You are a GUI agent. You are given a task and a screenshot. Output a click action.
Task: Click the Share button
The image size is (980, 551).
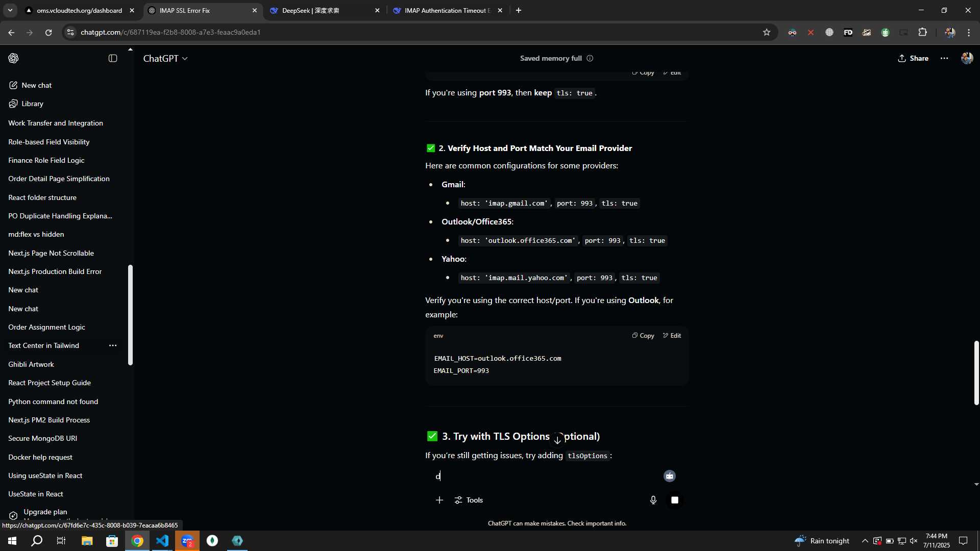pyautogui.click(x=913, y=58)
